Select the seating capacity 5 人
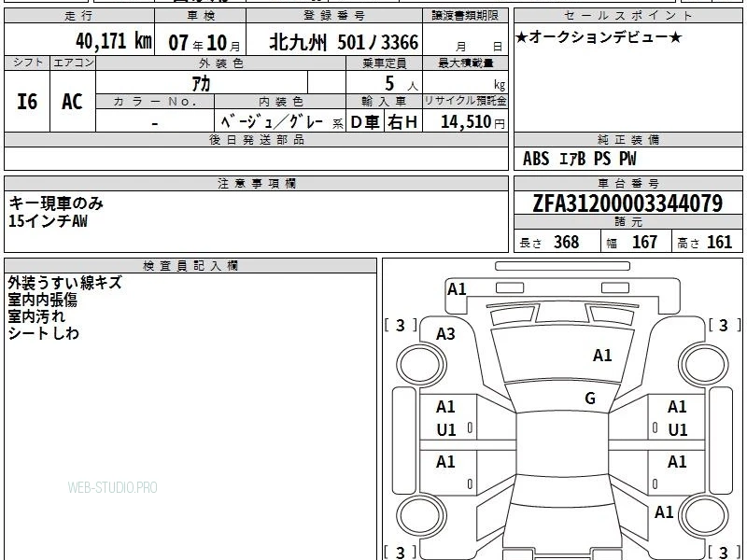This screenshot has height=560, width=747. pyautogui.click(x=402, y=84)
